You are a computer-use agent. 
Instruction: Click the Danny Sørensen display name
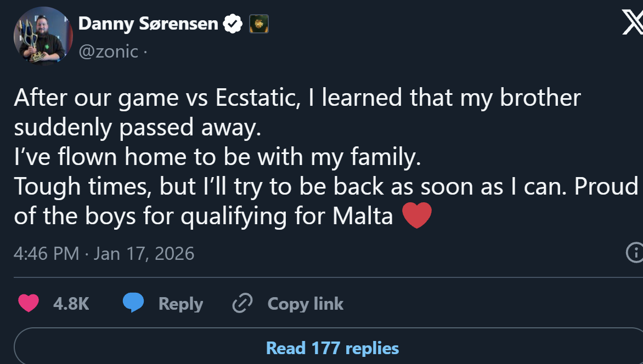click(x=148, y=24)
